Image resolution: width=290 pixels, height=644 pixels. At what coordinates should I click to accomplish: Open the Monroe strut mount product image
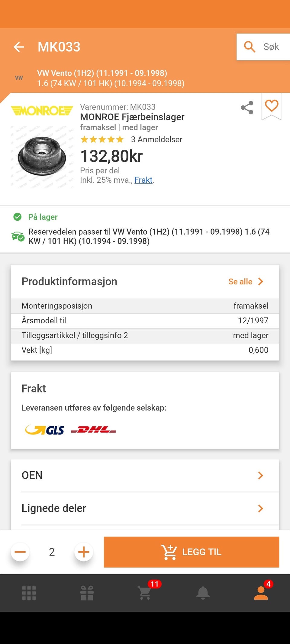coord(42,156)
